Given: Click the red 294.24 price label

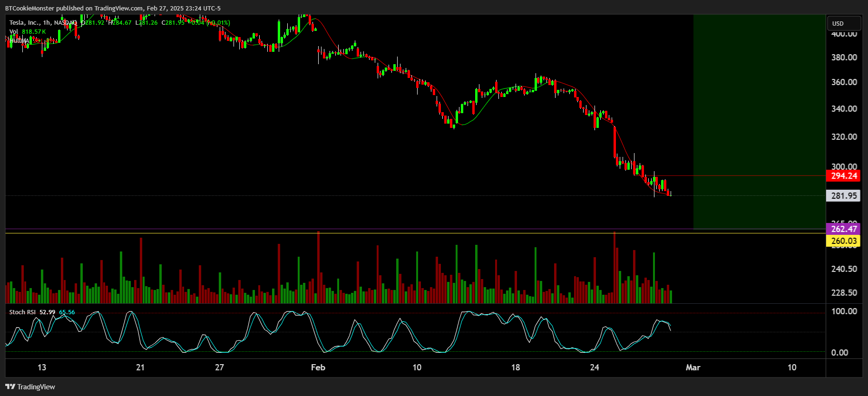Looking at the screenshot, I should point(844,176).
